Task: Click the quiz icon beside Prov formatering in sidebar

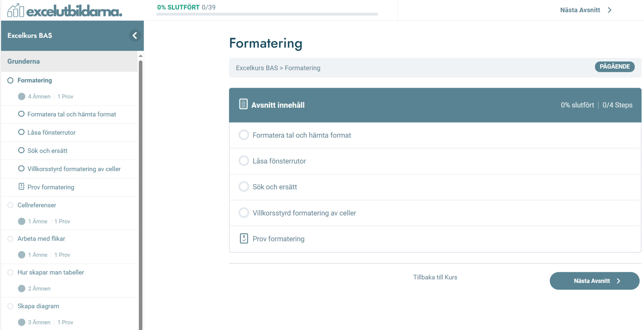Action: 21,186
